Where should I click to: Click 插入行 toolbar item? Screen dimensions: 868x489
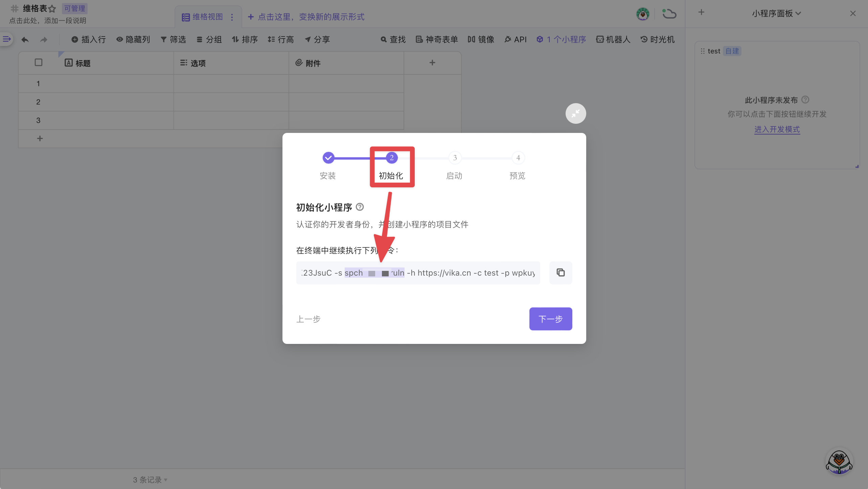pos(89,40)
